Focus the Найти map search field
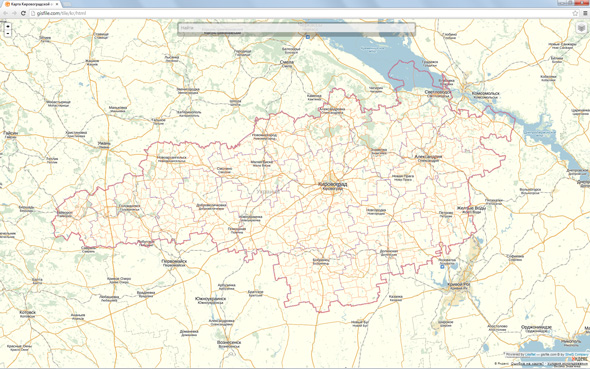This screenshot has height=369, width=590. coord(297,28)
